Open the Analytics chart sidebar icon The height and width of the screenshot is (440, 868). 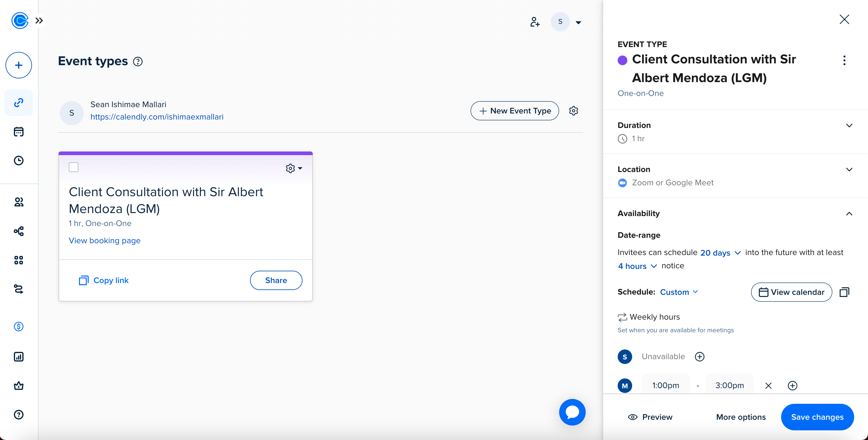(x=18, y=356)
